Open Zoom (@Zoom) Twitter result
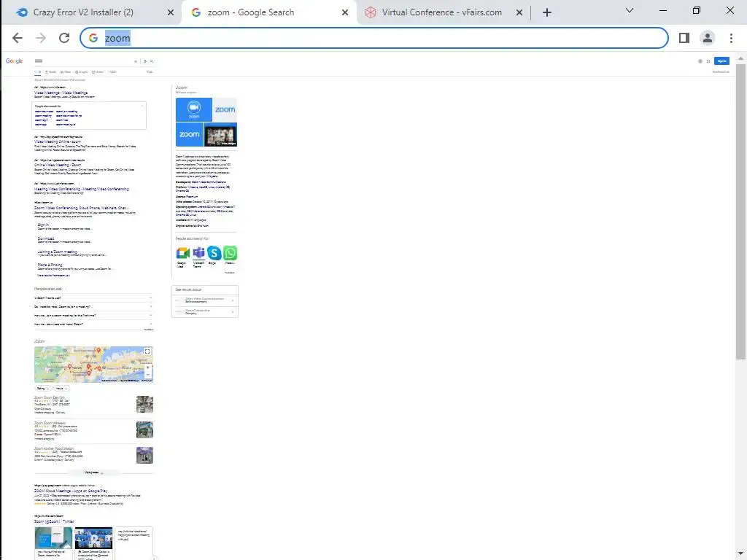747x560 pixels. coord(54,521)
